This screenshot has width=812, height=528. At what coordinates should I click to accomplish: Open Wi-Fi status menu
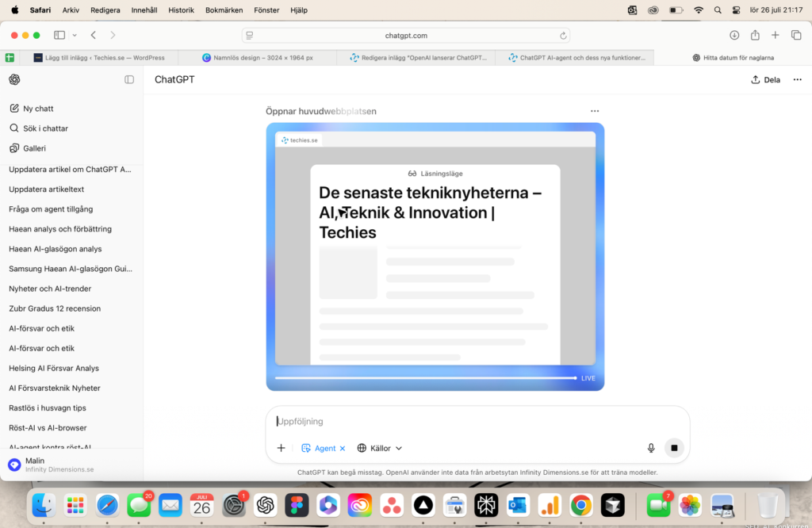(x=699, y=10)
